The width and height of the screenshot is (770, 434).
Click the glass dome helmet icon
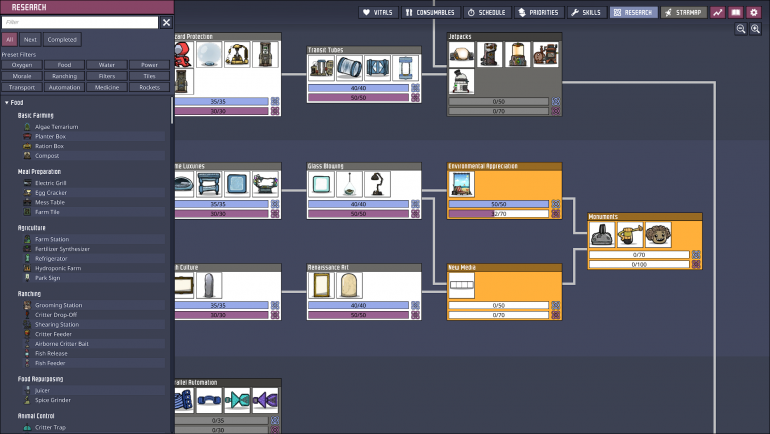pos(209,54)
